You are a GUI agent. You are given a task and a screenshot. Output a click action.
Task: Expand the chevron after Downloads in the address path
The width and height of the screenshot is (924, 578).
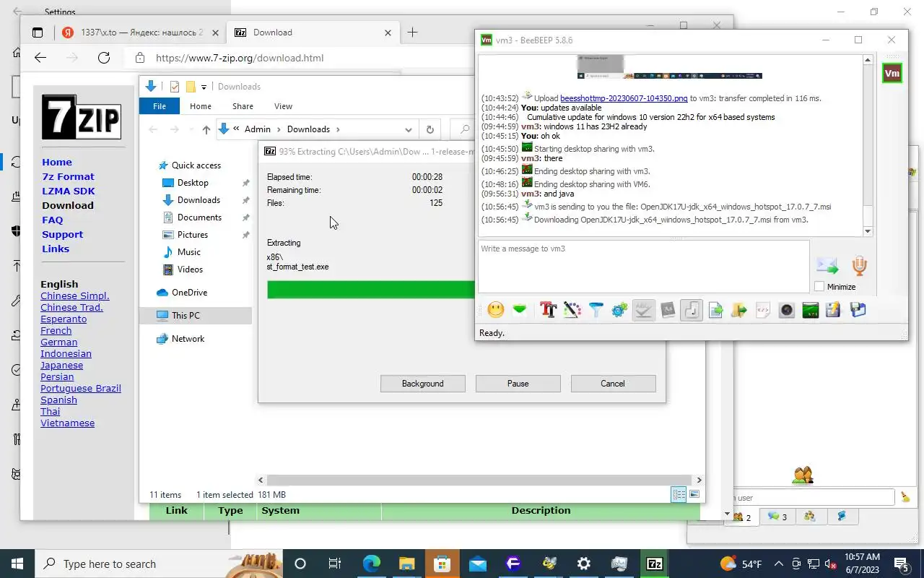coord(336,129)
